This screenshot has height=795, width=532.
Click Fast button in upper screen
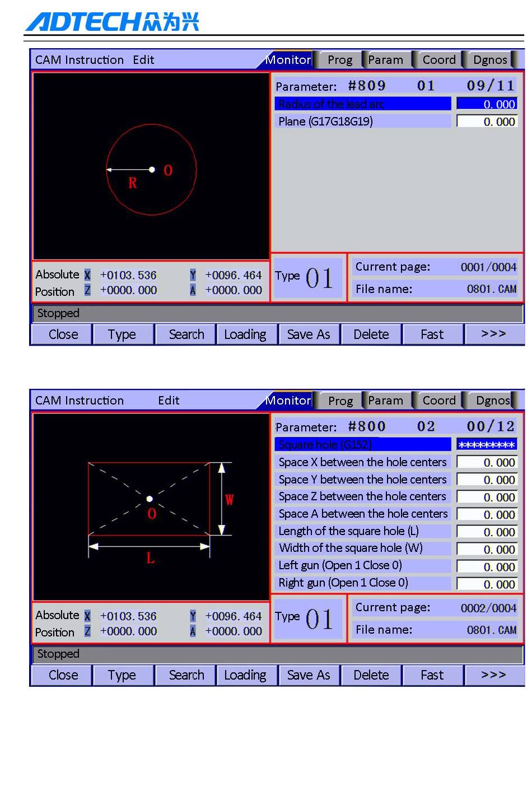(433, 334)
